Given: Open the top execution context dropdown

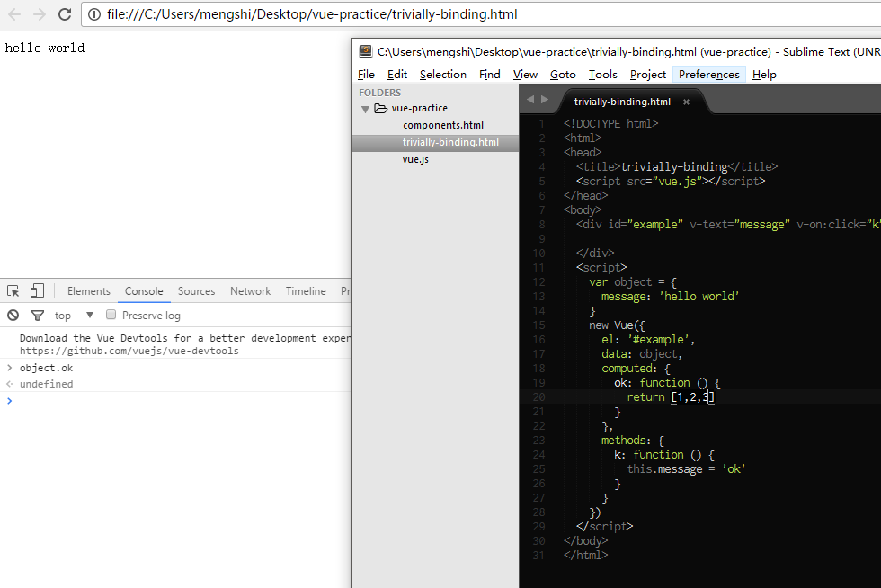Looking at the screenshot, I should [x=74, y=316].
